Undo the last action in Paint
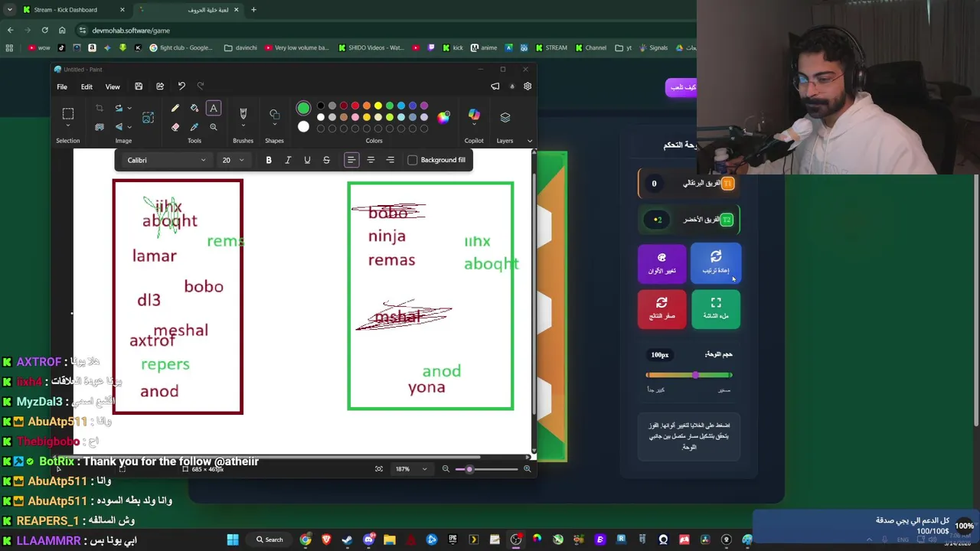The height and width of the screenshot is (551, 980). [x=181, y=86]
